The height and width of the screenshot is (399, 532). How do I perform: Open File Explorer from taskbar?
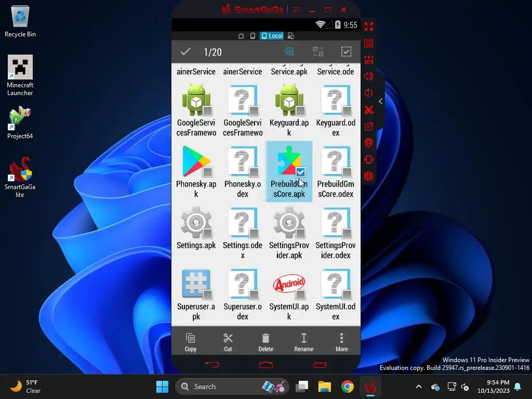click(x=324, y=387)
